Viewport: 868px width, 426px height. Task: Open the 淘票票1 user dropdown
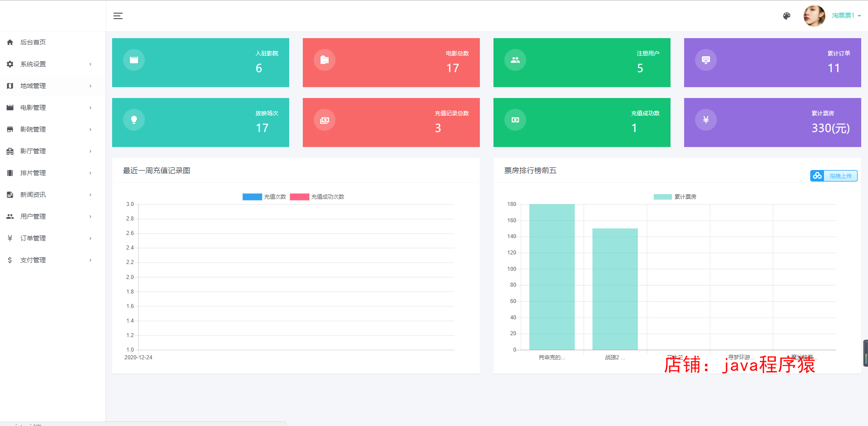pos(846,15)
